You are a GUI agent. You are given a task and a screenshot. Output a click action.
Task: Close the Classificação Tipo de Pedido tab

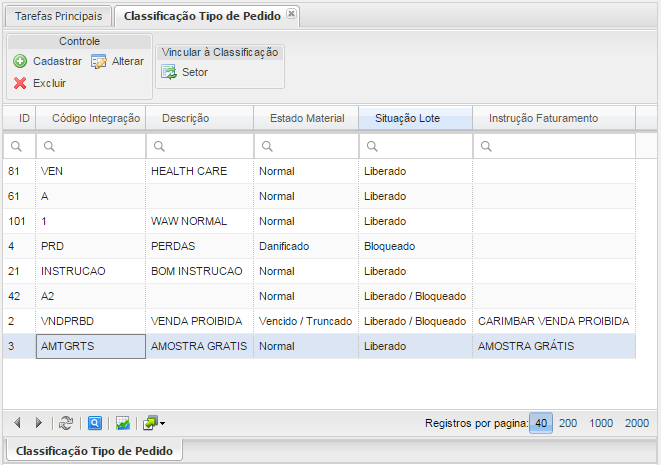pos(291,14)
